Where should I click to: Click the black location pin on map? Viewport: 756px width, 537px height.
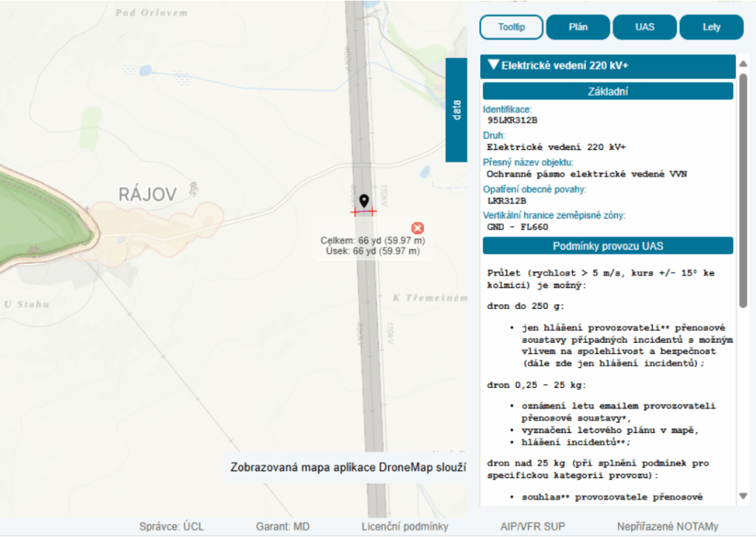(363, 201)
